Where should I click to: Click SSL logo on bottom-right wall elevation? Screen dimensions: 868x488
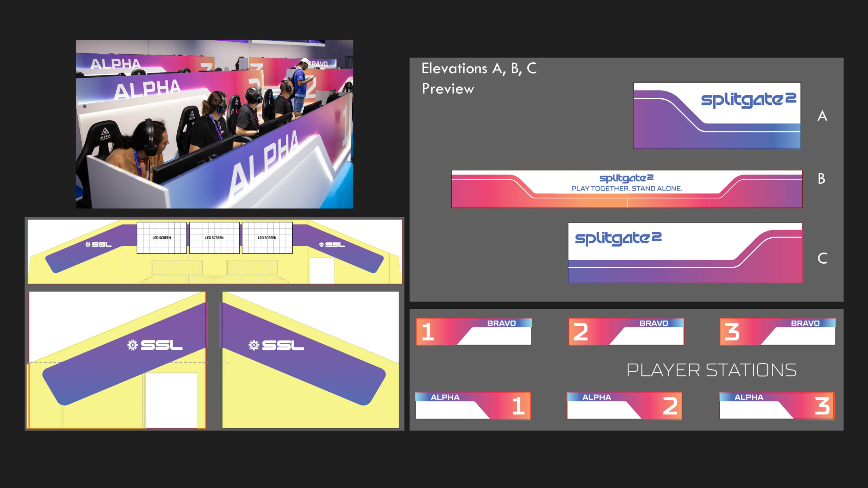pyautogui.click(x=276, y=345)
